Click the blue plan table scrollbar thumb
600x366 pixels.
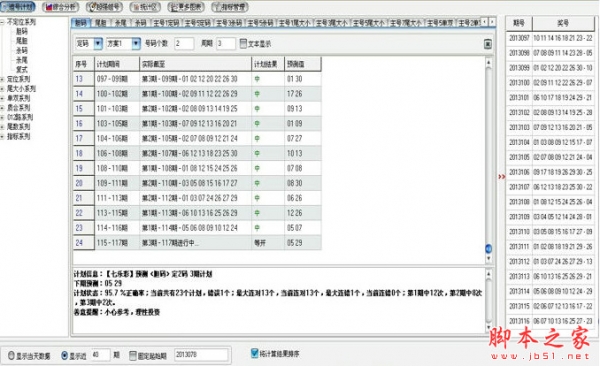(x=489, y=249)
